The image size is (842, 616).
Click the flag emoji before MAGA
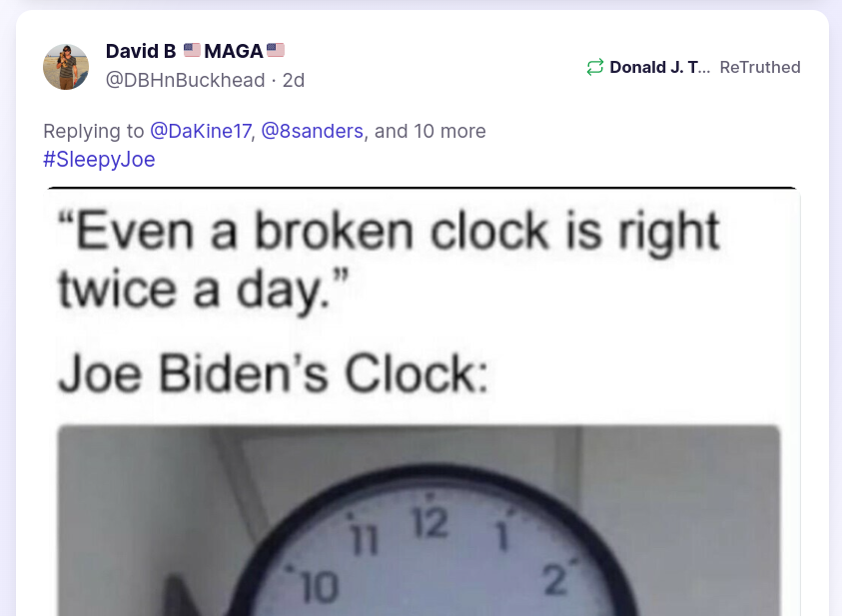tap(193, 50)
